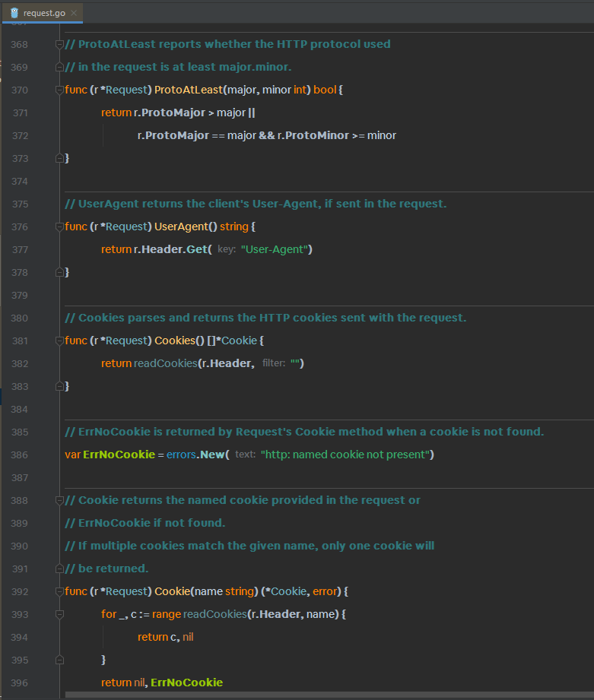594x700 pixels.
Task: Collapse the Cookie doc comment on line 388
Action: click(x=59, y=500)
